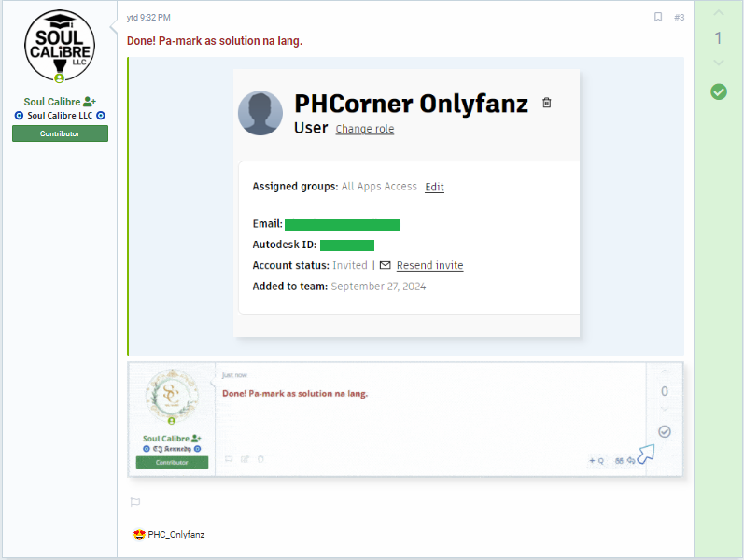The height and width of the screenshot is (560, 744).
Task: Click 'All Apps Access' group text
Action: coord(379,187)
